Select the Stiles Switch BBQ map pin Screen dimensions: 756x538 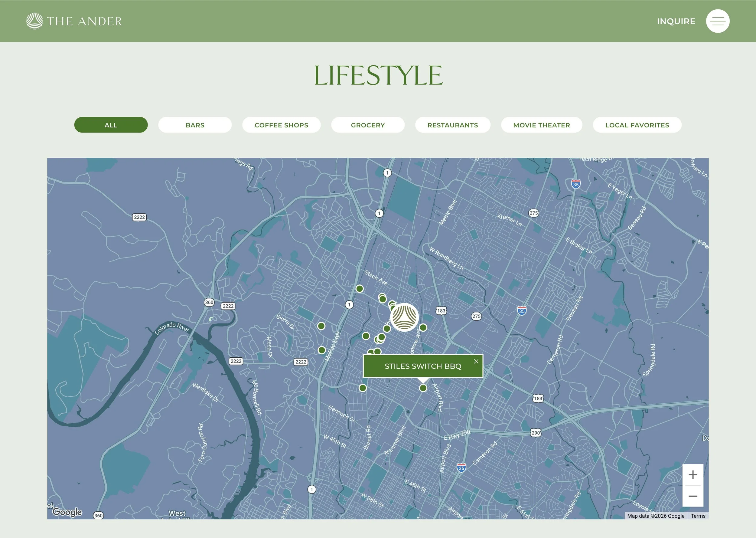click(x=423, y=388)
